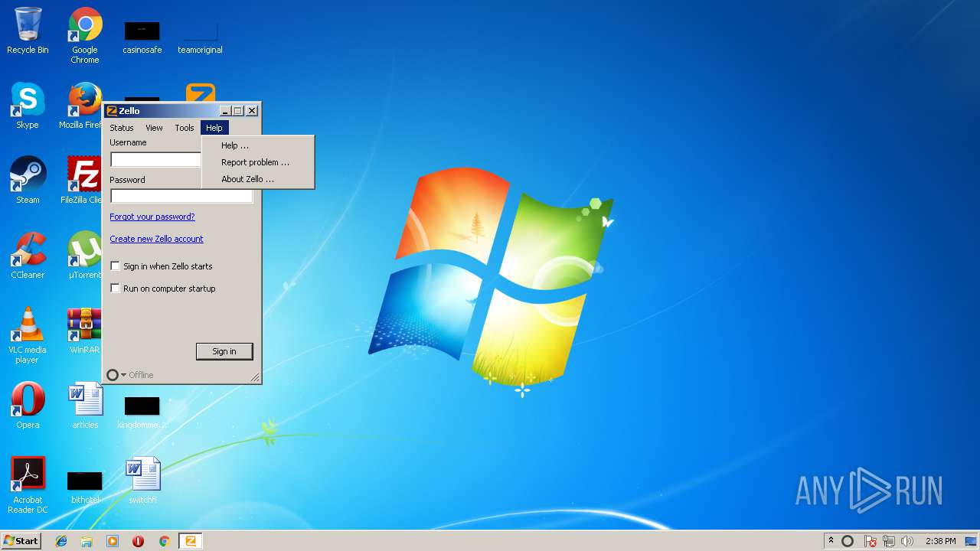The height and width of the screenshot is (551, 980).
Task: Click the Start button
Action: coord(21,541)
